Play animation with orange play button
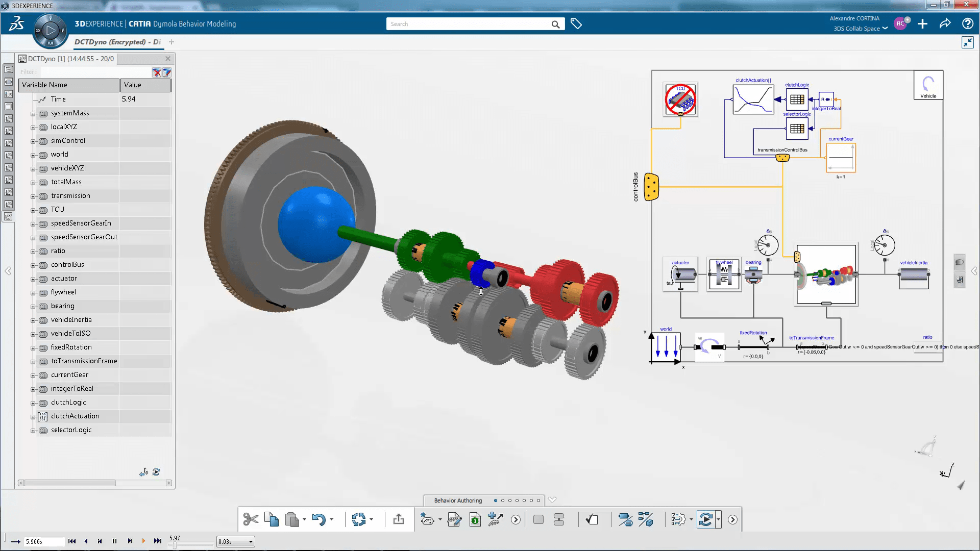 [143, 541]
